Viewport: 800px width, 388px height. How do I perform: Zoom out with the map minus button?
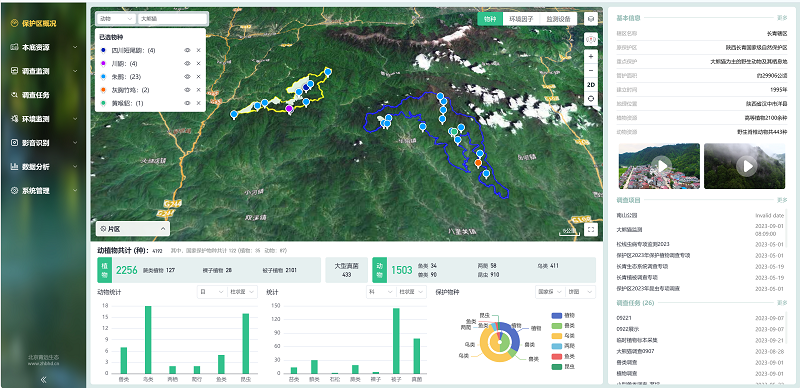(591, 70)
